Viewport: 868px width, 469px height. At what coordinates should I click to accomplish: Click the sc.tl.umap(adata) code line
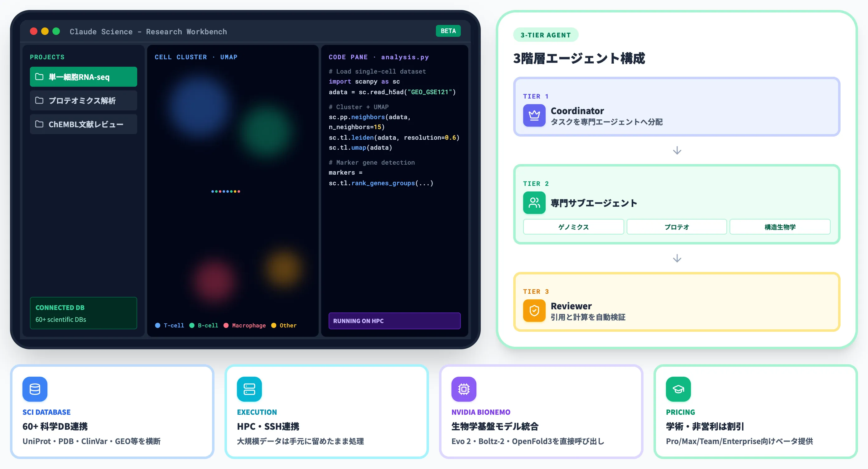(360, 147)
